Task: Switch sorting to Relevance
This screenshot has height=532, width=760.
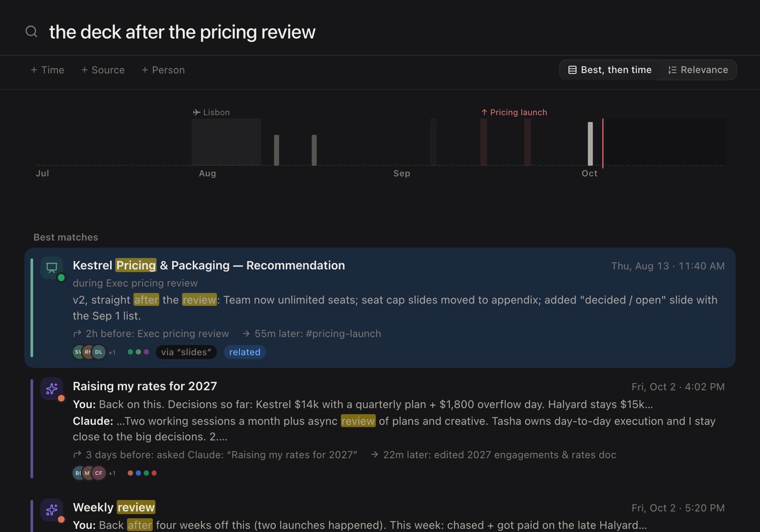Action: click(x=698, y=70)
